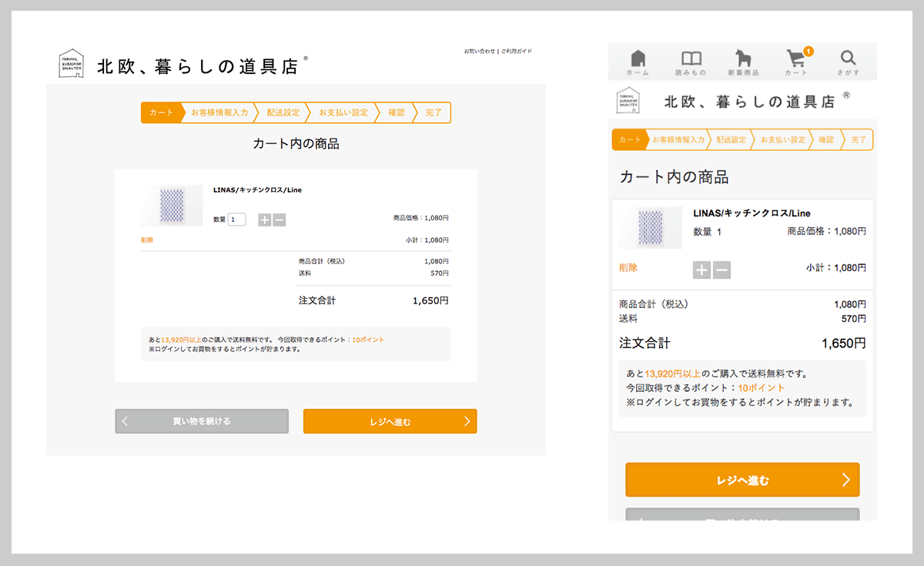Open the 読みもの book icon
Image resolution: width=924 pixels, height=566 pixels.
(691, 59)
